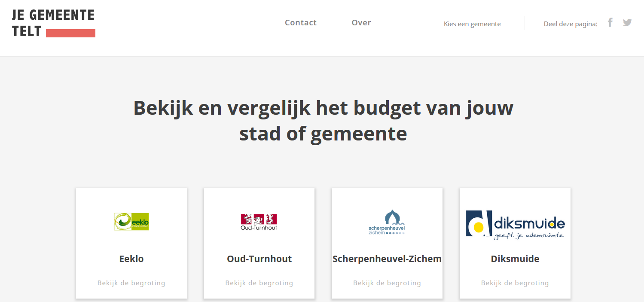Click the Diksmuide logo image
This screenshot has width=644, height=302.
[515, 223]
